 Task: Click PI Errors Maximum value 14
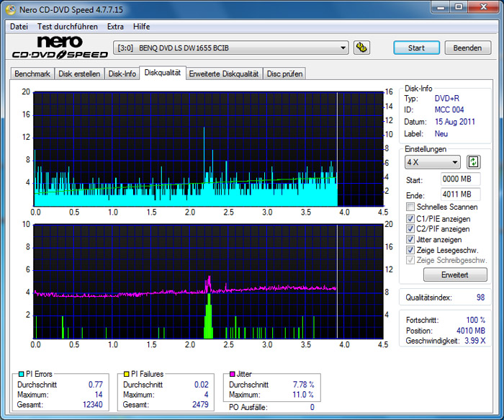click(x=99, y=395)
